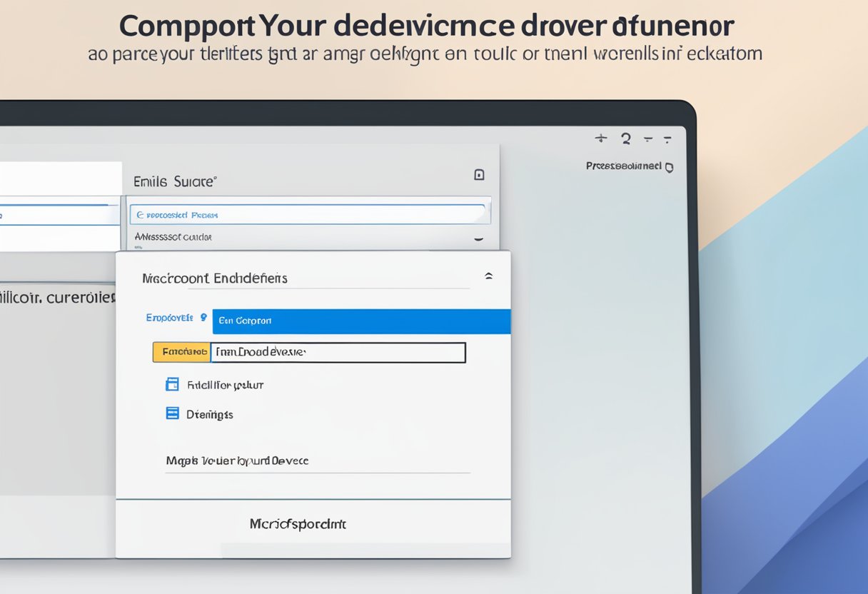Click the plus icon in top-right toolbar

pyautogui.click(x=601, y=139)
